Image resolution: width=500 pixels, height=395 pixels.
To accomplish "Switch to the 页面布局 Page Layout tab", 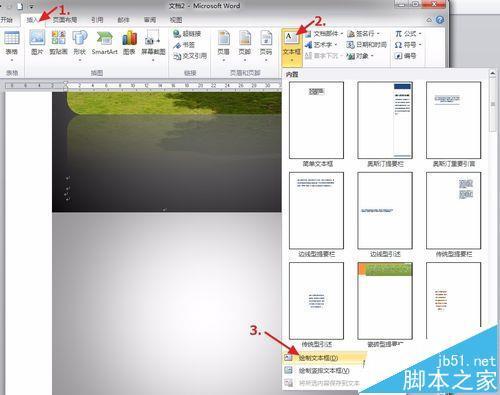I will (x=65, y=20).
